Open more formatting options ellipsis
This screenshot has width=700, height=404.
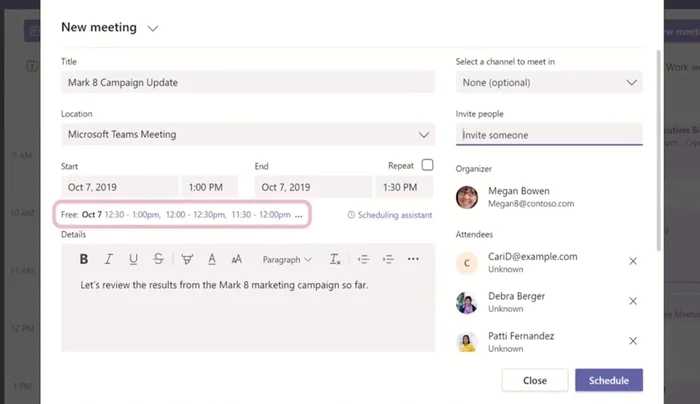pyautogui.click(x=413, y=259)
